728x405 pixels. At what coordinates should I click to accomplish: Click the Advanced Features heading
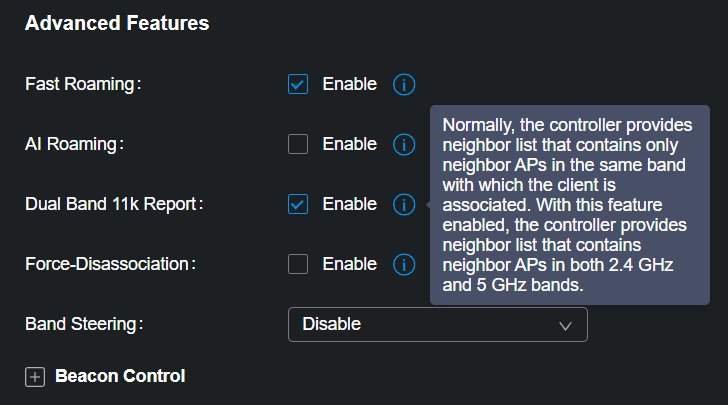[117, 23]
